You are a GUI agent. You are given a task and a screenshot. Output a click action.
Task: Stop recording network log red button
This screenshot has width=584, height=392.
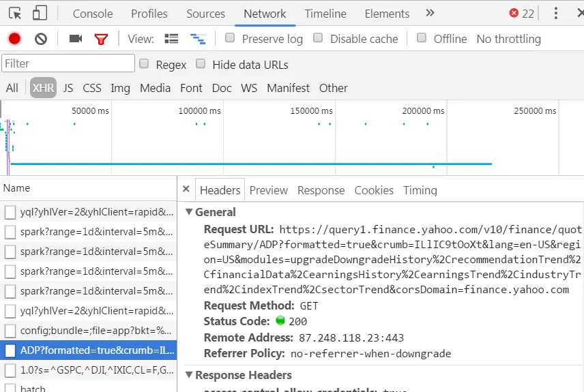pyautogui.click(x=14, y=39)
